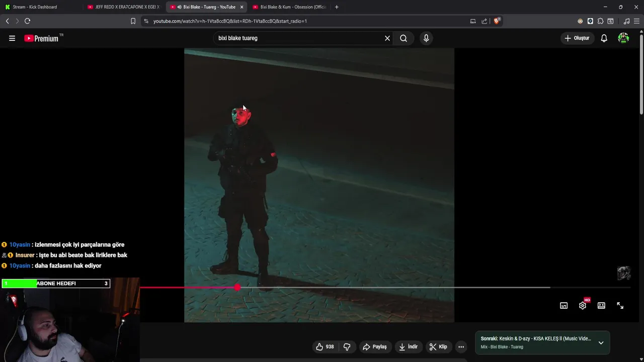Screen dimensions: 644x362
Task: Clear the search text with the X
Action: click(387, 38)
